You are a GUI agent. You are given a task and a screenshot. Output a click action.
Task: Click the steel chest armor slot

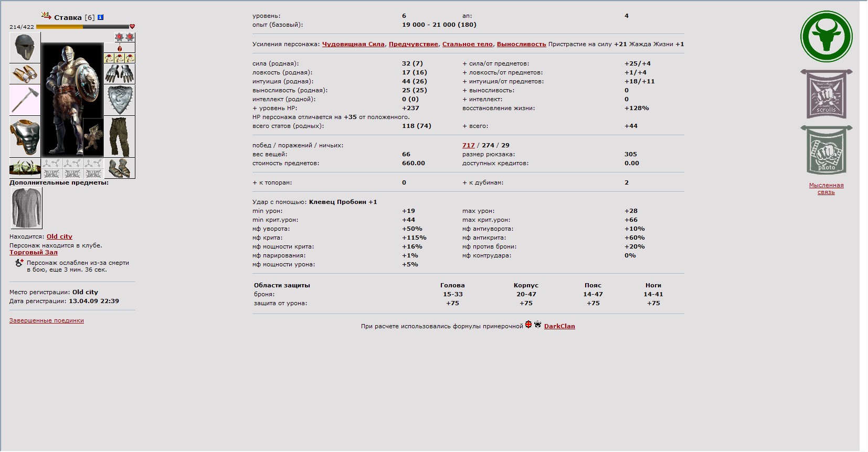25,137
